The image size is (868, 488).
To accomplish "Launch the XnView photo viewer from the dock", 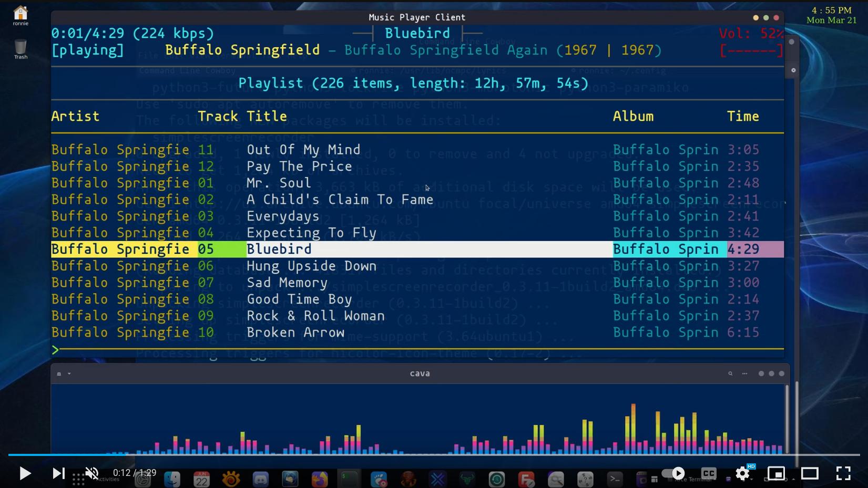I will coord(231,479).
